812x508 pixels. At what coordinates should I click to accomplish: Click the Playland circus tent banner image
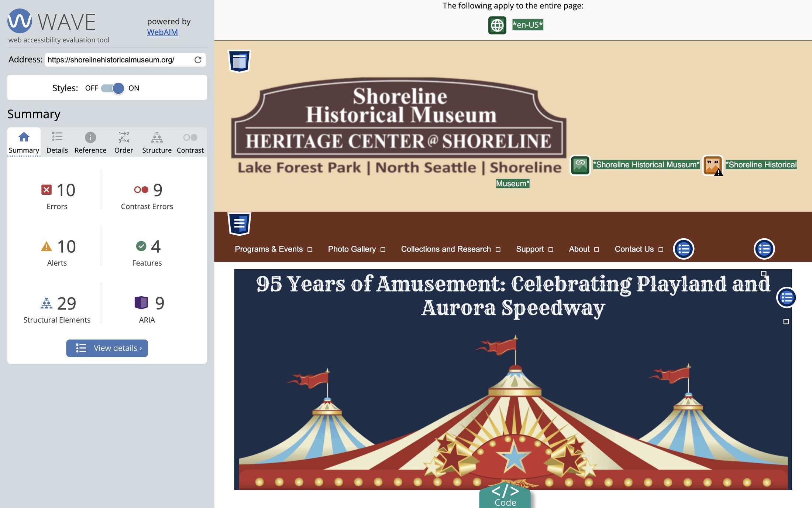click(513, 379)
